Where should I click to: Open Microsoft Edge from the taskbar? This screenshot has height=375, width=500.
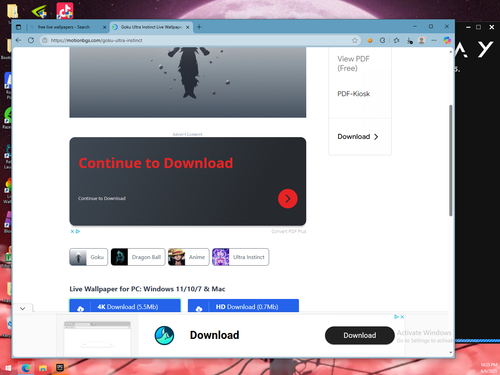click(26, 368)
